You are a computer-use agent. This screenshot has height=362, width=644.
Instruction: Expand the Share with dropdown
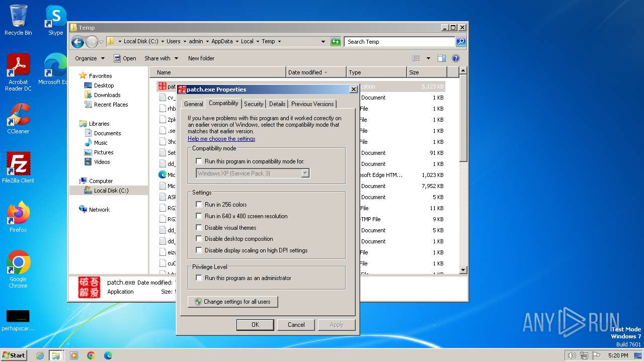click(177, 58)
